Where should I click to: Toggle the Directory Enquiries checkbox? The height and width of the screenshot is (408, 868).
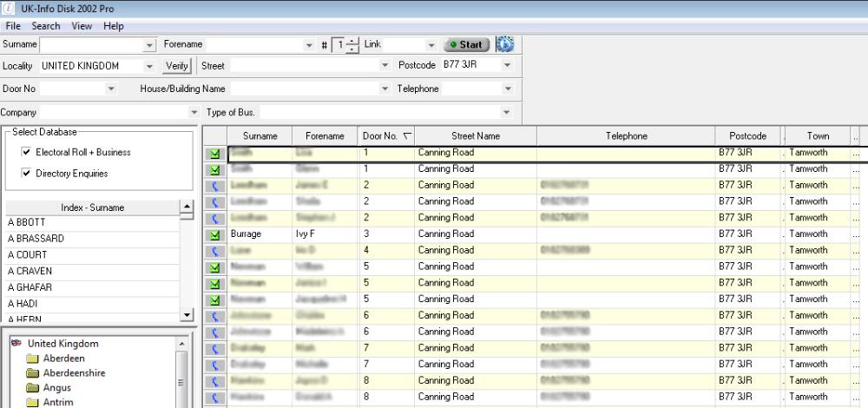(x=26, y=174)
